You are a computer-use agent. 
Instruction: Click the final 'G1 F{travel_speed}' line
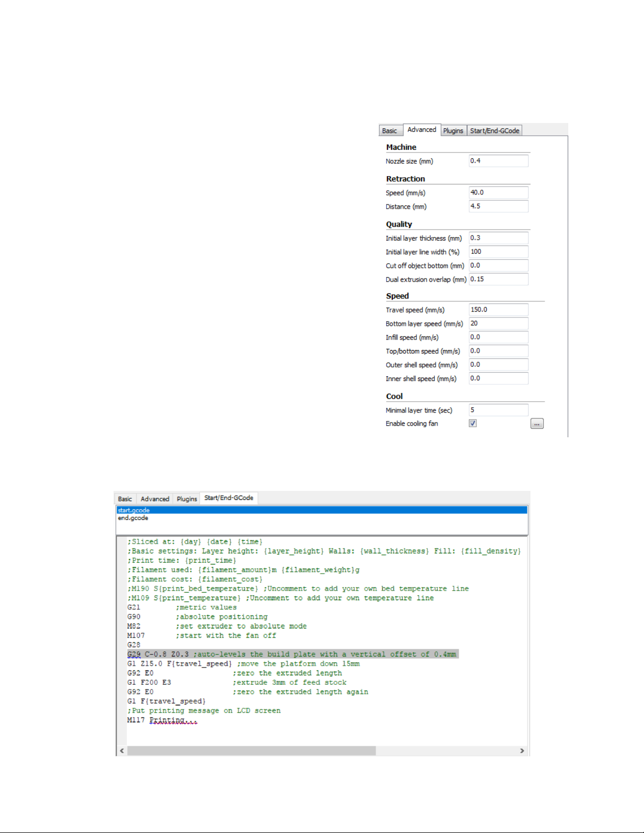[x=166, y=701]
